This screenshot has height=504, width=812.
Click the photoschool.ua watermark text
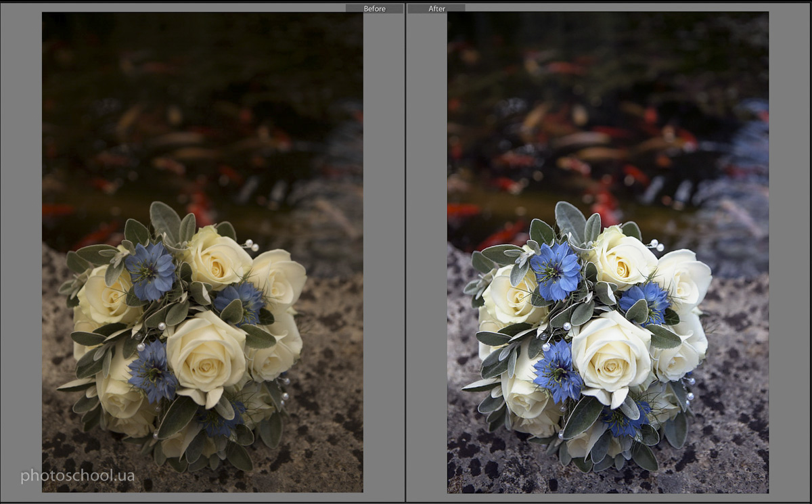pos(77,476)
